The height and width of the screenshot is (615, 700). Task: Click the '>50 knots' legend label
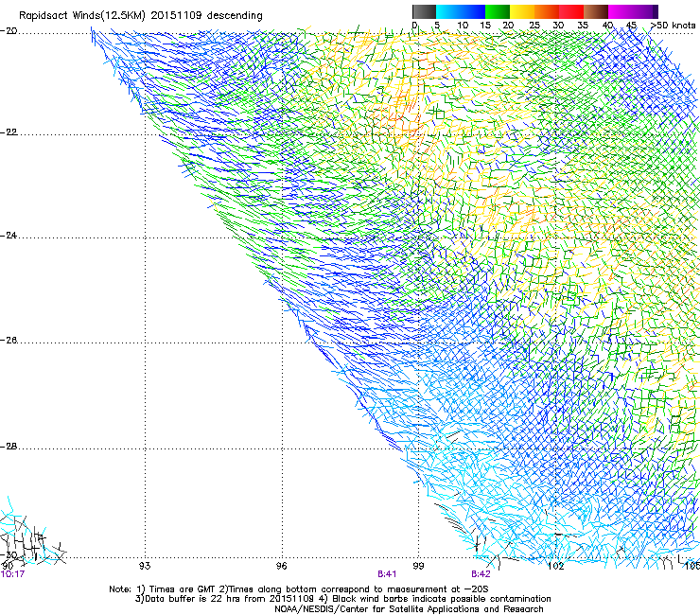tap(673, 26)
